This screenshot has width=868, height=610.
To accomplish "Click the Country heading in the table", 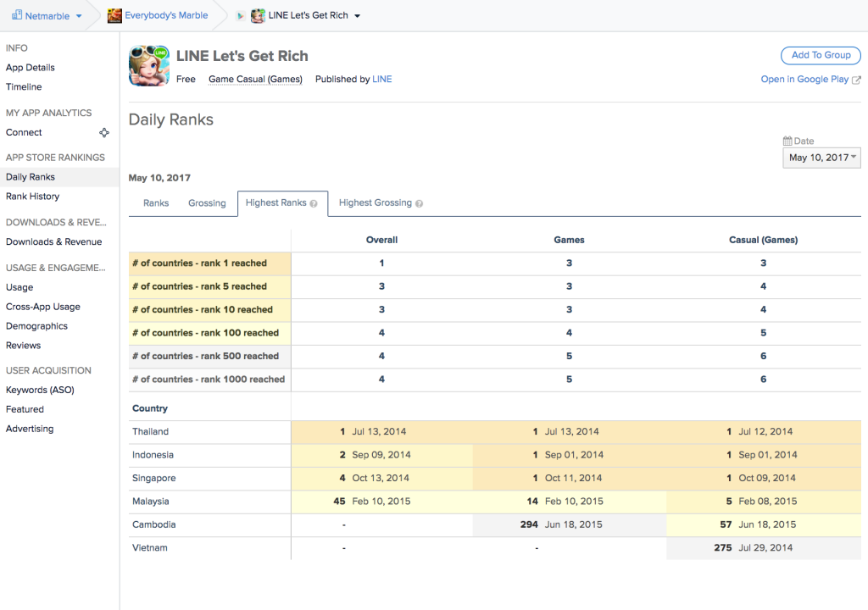I will tap(150, 408).
